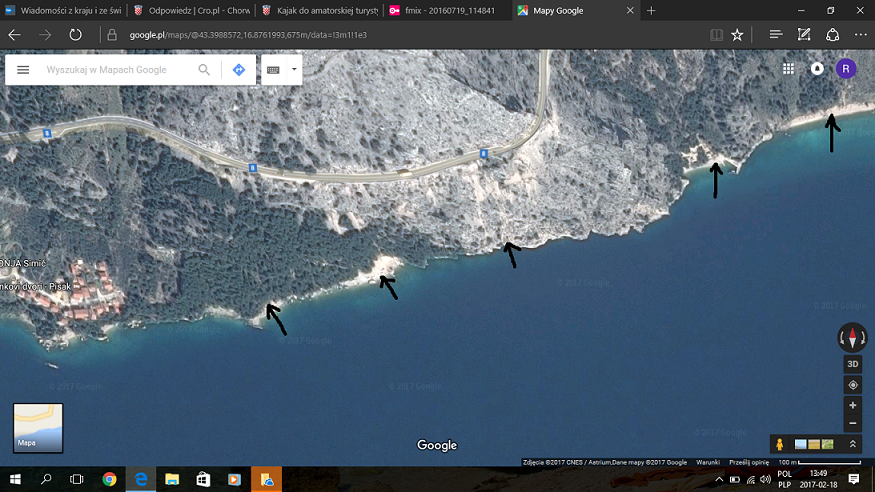The image size is (875, 492).
Task: Click the Prześlij opinię link
Action: 748,462
